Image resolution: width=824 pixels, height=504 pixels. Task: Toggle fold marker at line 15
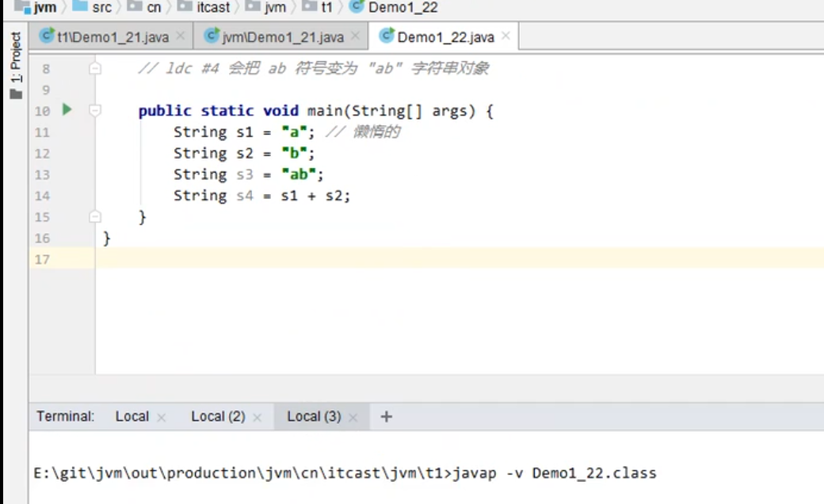95,216
